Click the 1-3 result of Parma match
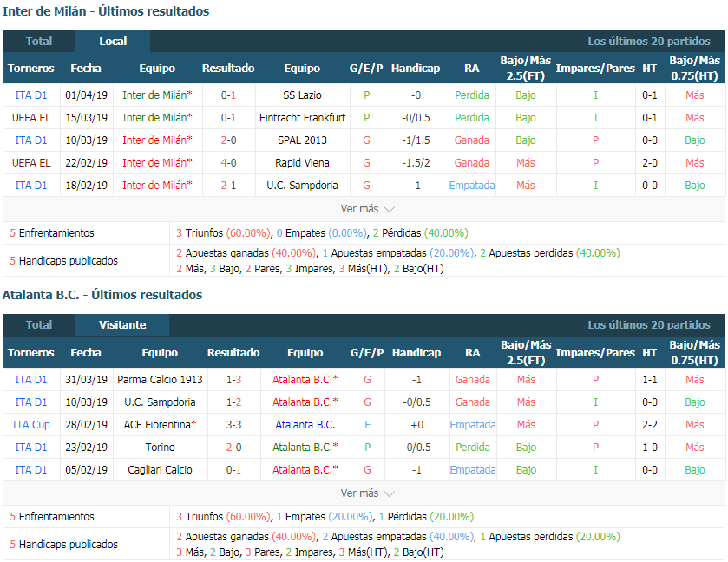Viewport: 728px width, 562px height. tap(233, 380)
